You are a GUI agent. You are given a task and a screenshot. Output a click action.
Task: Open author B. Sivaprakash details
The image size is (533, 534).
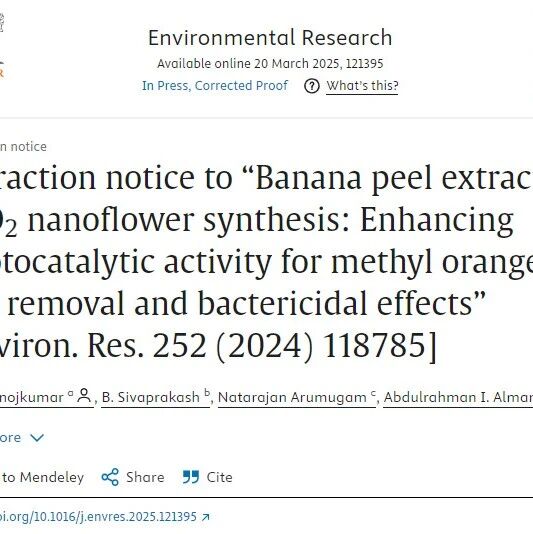point(156,397)
